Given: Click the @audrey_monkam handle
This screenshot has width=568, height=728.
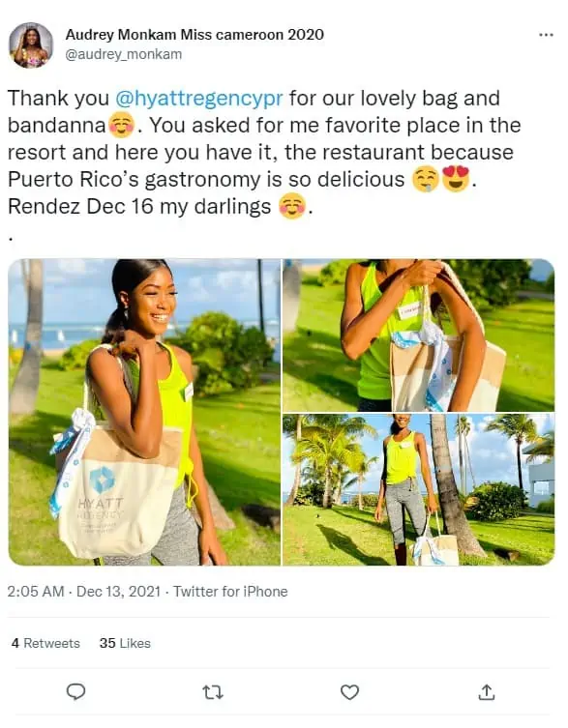Looking at the screenshot, I should click(123, 54).
